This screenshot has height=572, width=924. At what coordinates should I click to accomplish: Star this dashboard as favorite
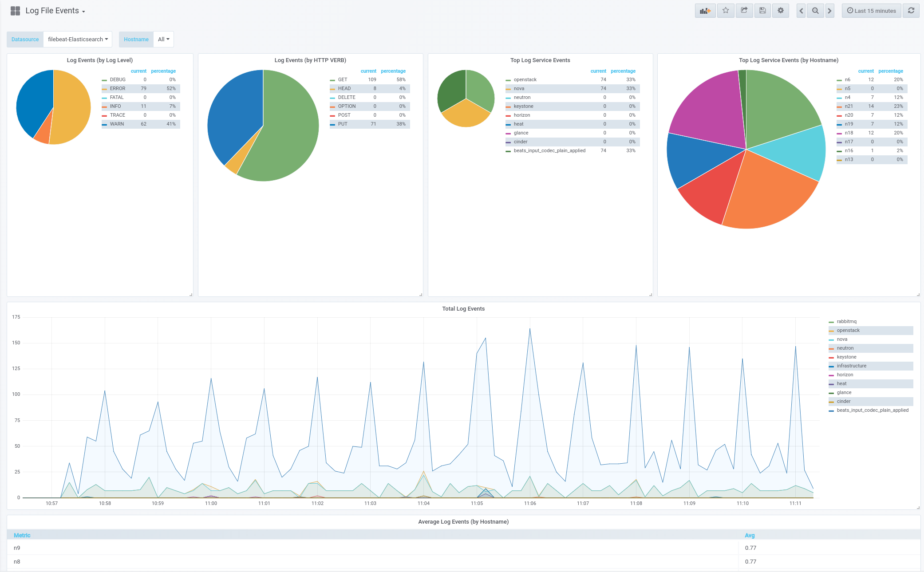(x=726, y=11)
